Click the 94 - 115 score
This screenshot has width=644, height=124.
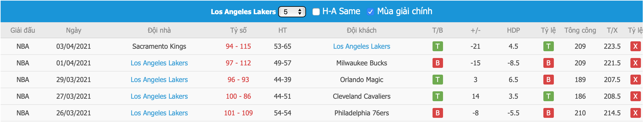[238, 46]
